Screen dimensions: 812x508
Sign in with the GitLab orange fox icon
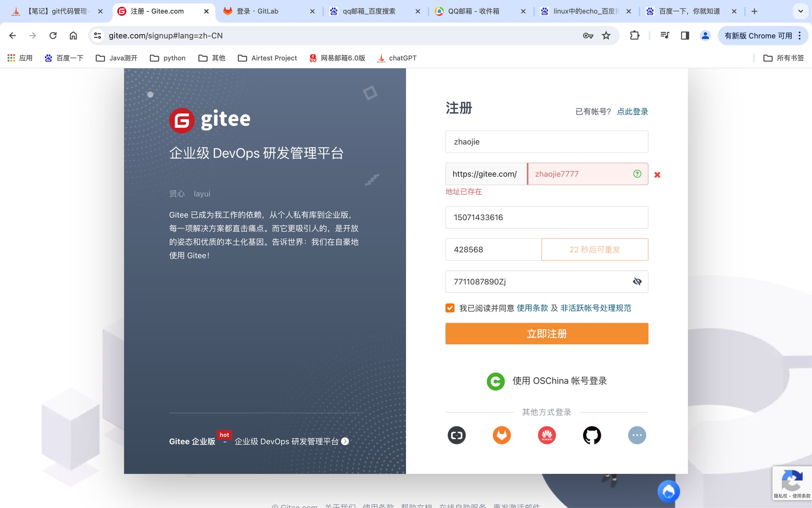[x=502, y=435]
